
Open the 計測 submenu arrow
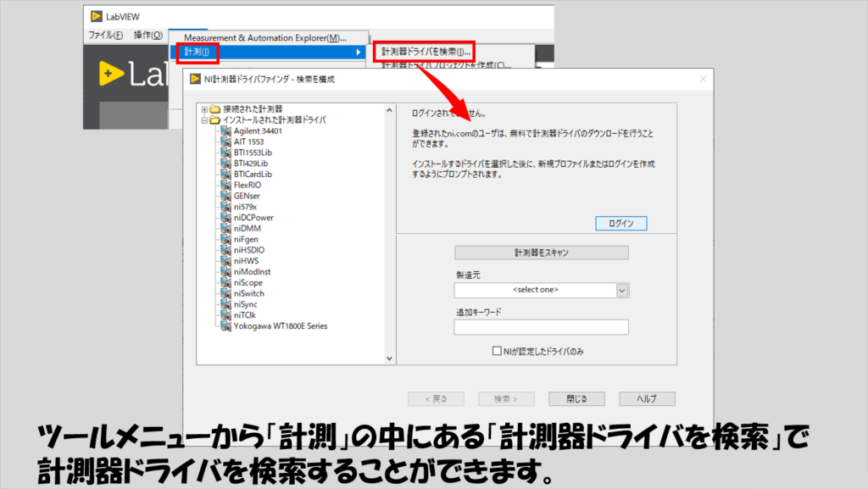(x=359, y=52)
